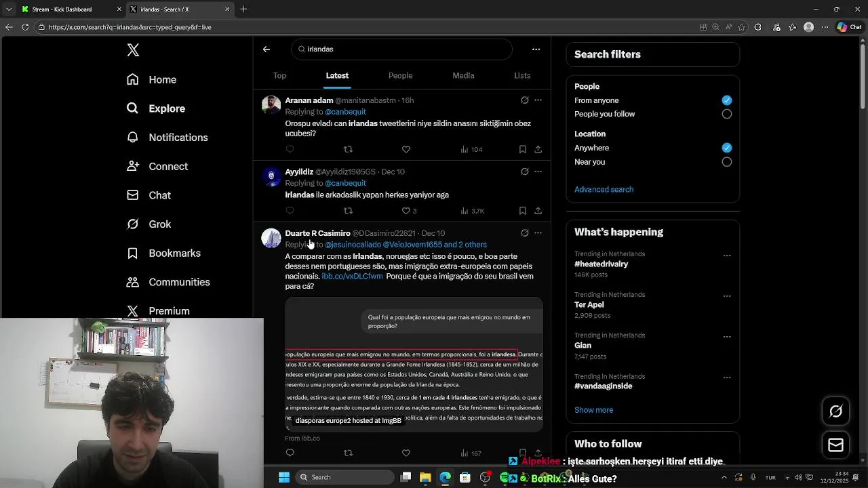The image size is (868, 488).
Task: Like Duarte R Casimiro's post
Action: click(406, 453)
